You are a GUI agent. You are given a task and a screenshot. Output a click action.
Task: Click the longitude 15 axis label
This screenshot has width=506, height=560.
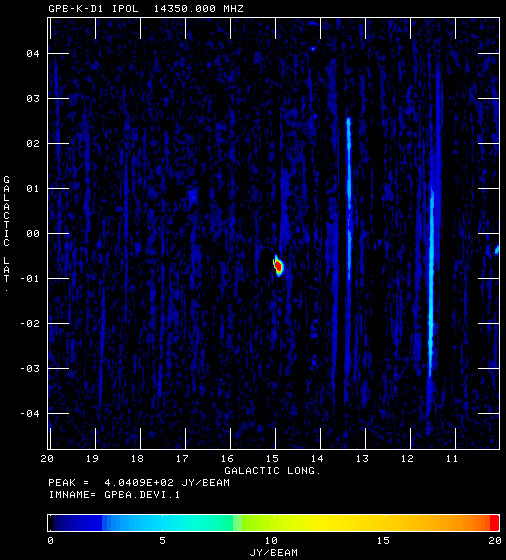point(272,459)
